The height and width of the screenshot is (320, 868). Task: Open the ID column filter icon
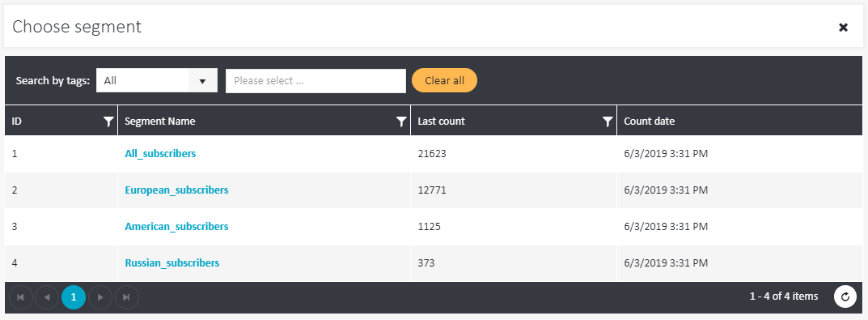108,122
